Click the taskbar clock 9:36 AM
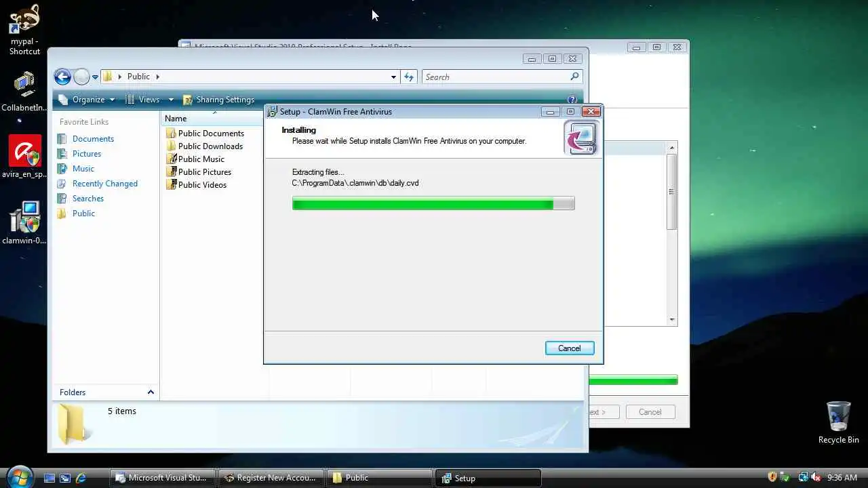The height and width of the screenshot is (488, 868). point(842,478)
